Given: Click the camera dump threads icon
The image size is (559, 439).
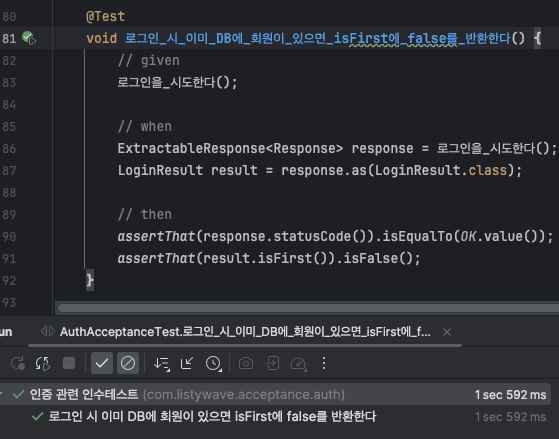Looking at the screenshot, I should coord(246,363).
